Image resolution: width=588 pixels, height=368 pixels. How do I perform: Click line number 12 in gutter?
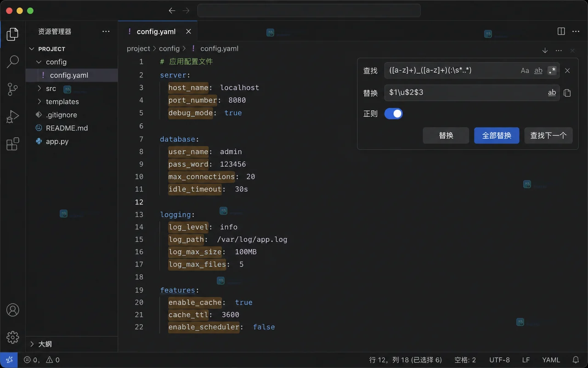coord(139,202)
